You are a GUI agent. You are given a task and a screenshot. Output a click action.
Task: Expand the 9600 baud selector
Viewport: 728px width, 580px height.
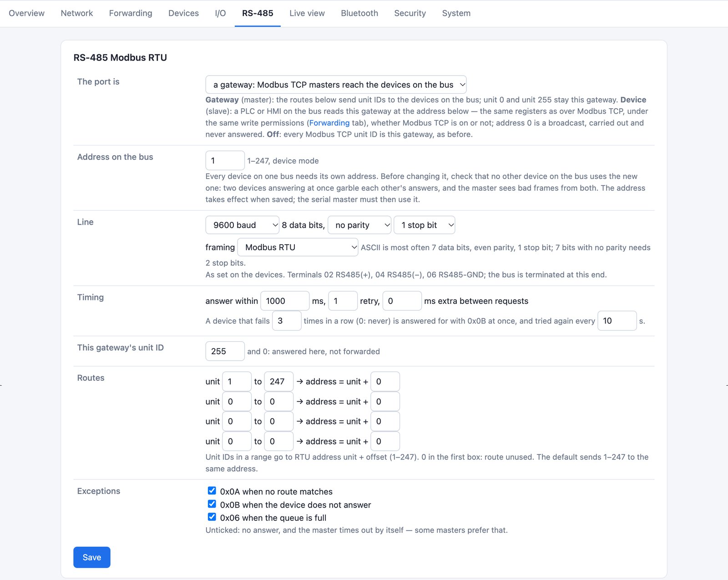click(x=242, y=225)
